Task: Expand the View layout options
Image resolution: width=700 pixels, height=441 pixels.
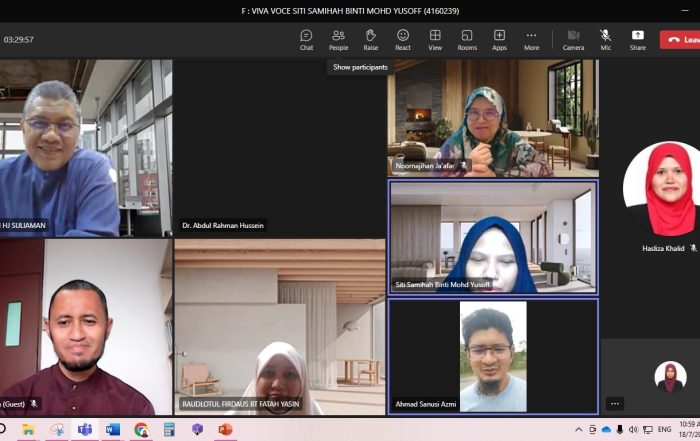Action: pyautogui.click(x=435, y=39)
